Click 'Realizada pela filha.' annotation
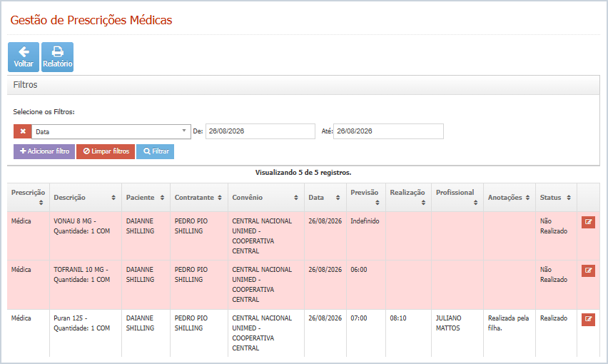The image size is (608, 364). coord(508,323)
